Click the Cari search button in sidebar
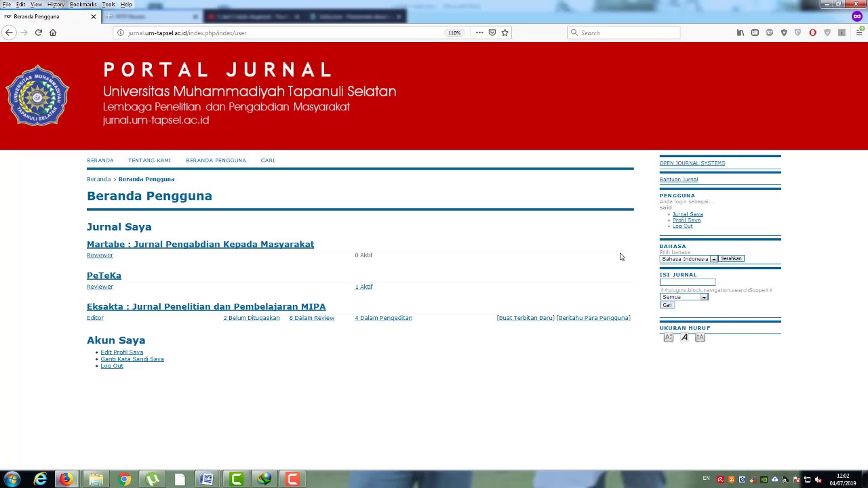Viewport: 868px width, 488px height. [x=667, y=305]
